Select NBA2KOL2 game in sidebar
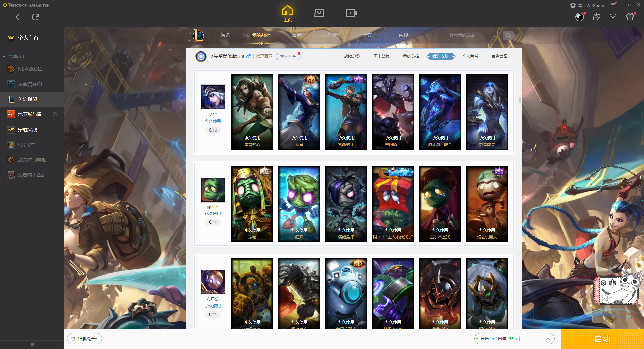This screenshot has height=349, width=644. pos(32,69)
